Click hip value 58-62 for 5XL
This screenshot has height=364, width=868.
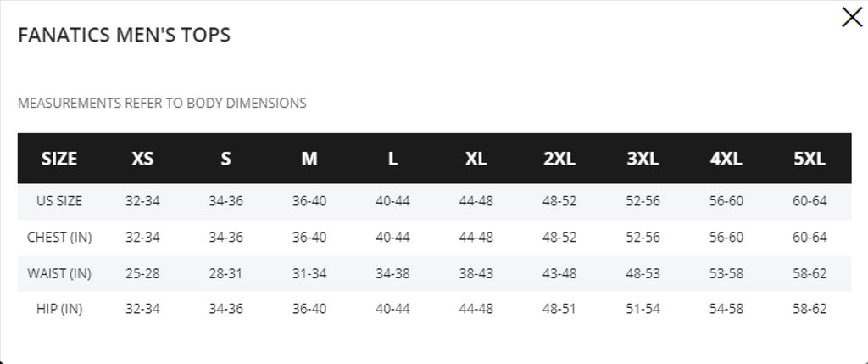[810, 309]
